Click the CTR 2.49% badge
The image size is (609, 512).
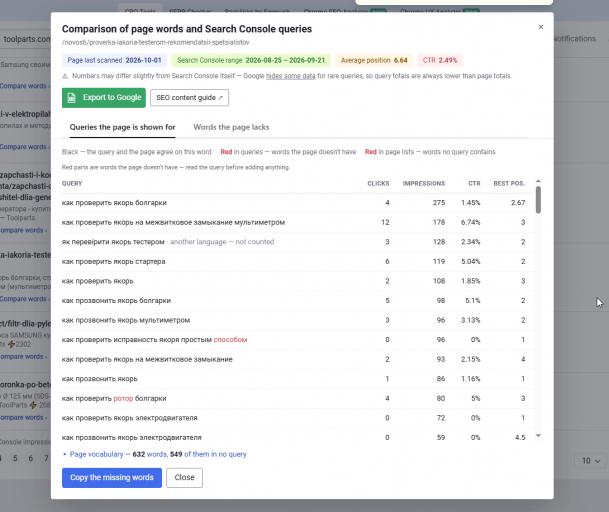440,60
